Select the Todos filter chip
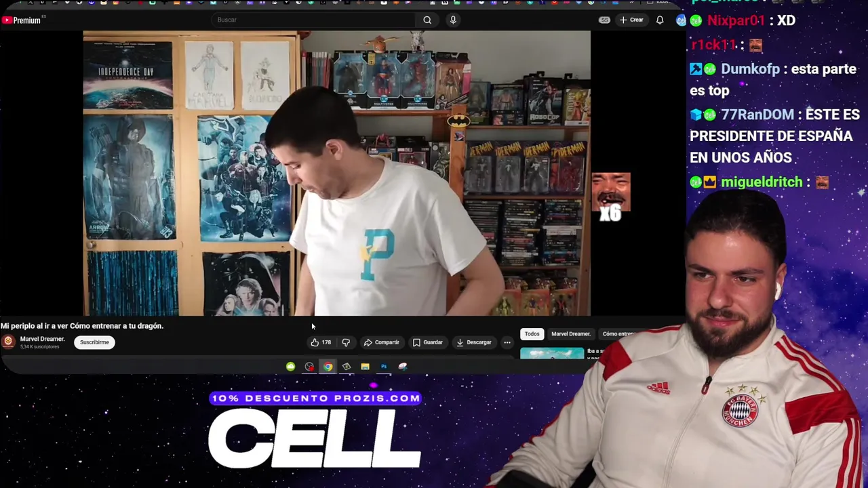The width and height of the screenshot is (868, 488). pyautogui.click(x=532, y=333)
